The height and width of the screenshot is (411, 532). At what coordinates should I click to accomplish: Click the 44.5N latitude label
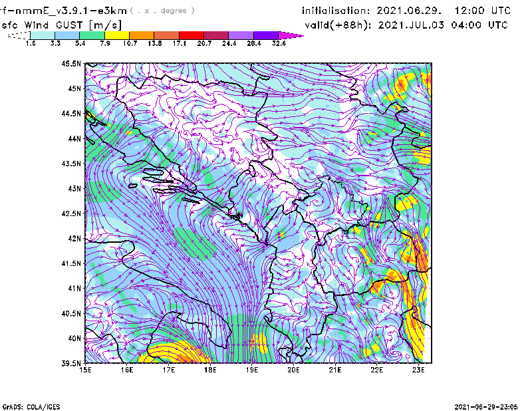coord(71,113)
